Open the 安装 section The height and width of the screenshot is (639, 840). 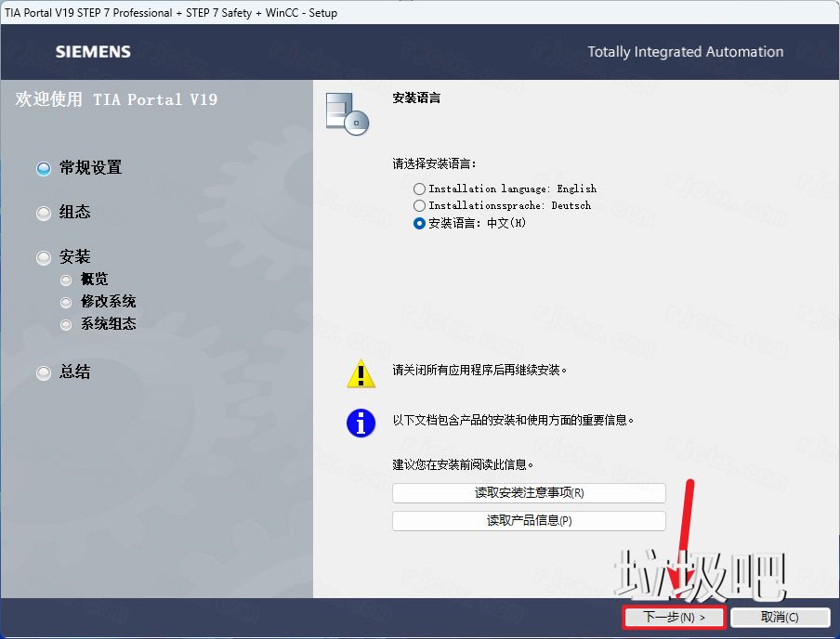tap(74, 256)
